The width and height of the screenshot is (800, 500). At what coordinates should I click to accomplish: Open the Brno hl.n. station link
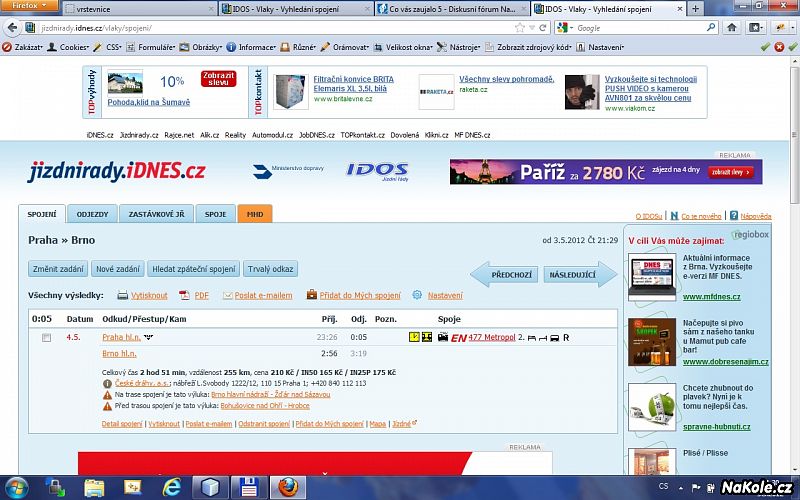coord(119,354)
